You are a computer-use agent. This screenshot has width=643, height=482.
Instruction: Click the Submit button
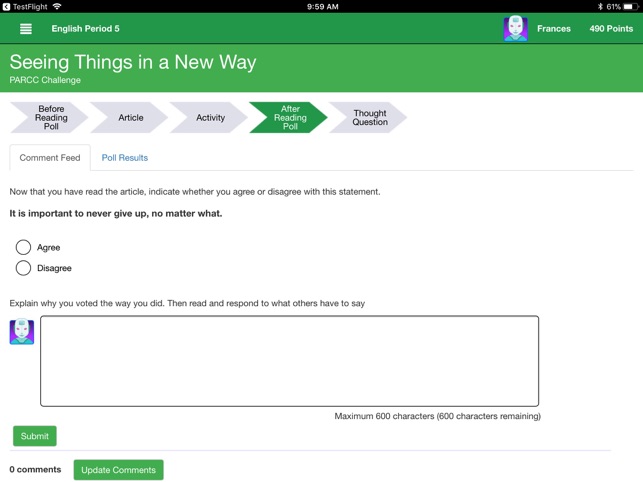click(x=35, y=436)
